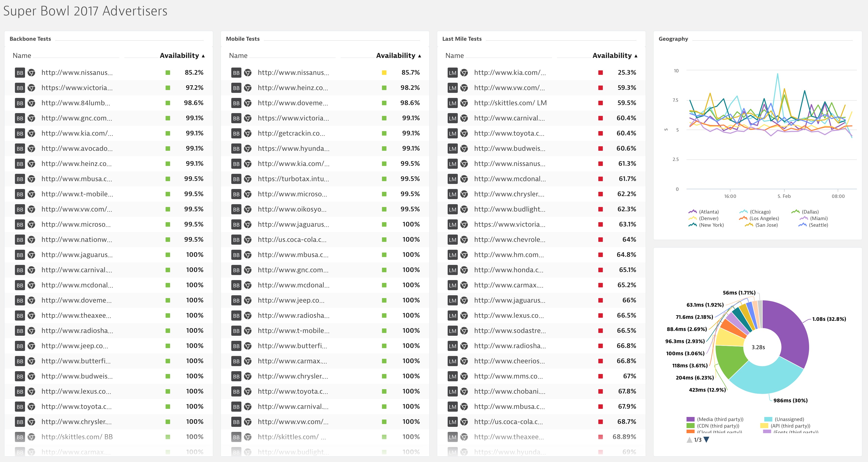Open hyunda link in Mobile Tests with 99.1%

(x=293, y=148)
